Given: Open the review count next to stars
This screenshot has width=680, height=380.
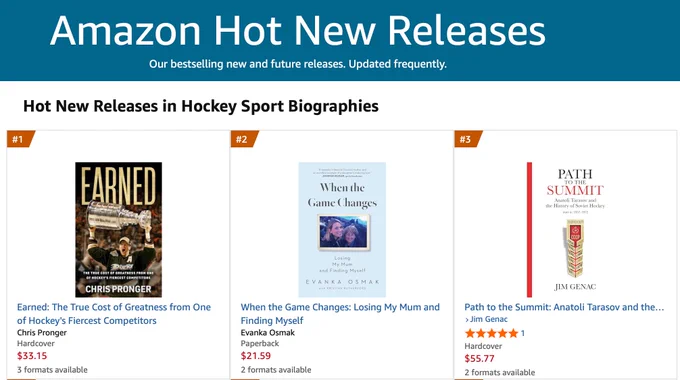Looking at the screenshot, I should coord(523,333).
